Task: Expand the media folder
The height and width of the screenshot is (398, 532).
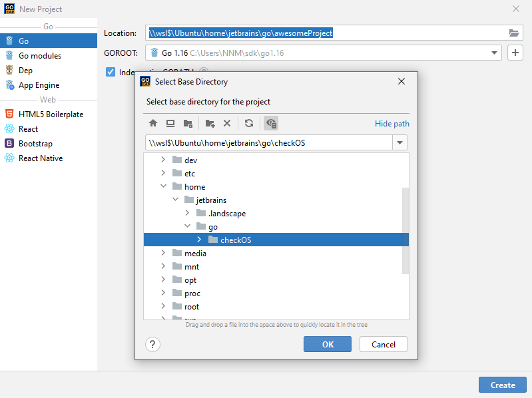Action: coord(163,253)
